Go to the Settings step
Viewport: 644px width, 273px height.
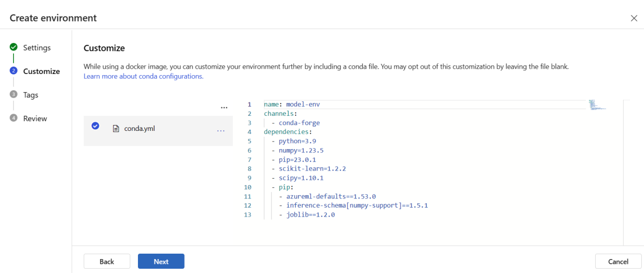(36, 48)
